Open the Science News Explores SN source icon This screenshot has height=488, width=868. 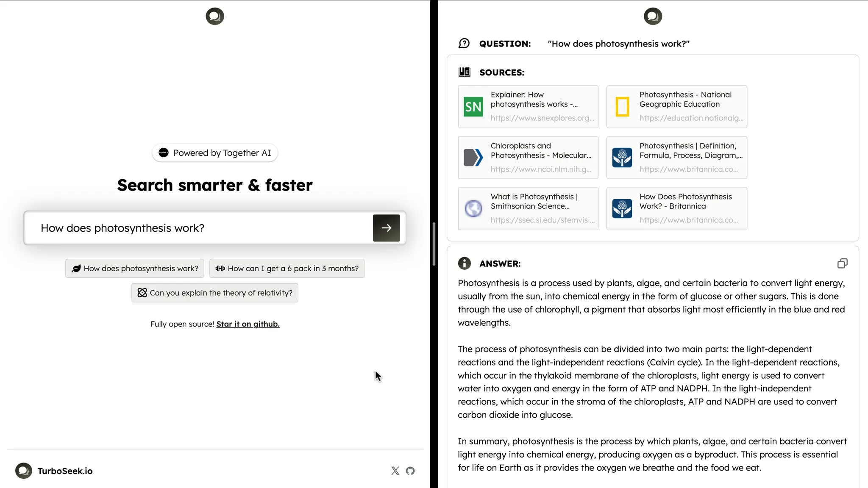pos(473,107)
